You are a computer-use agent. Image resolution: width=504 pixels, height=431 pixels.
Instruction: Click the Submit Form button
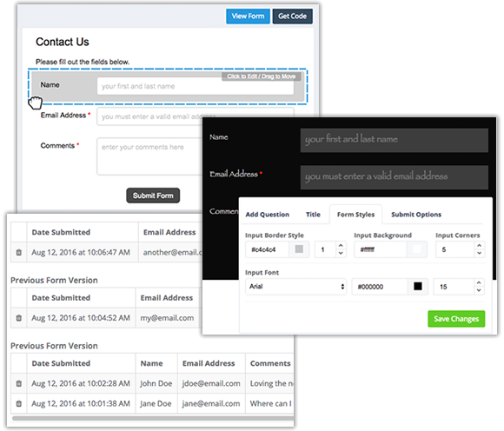pos(153,196)
